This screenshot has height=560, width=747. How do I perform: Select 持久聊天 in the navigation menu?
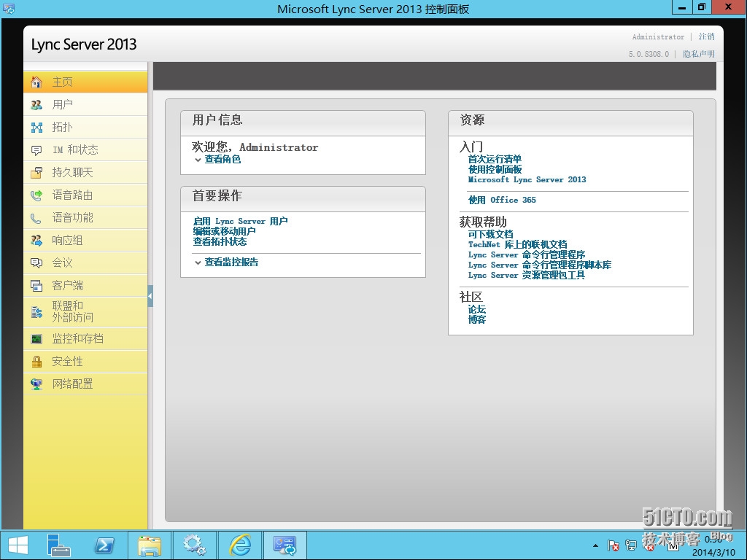85,172
